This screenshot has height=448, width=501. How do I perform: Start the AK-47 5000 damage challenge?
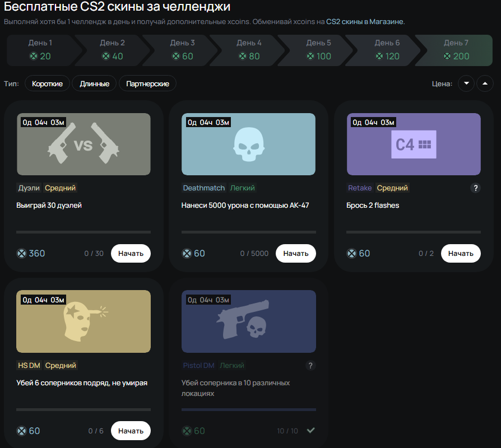tap(296, 254)
